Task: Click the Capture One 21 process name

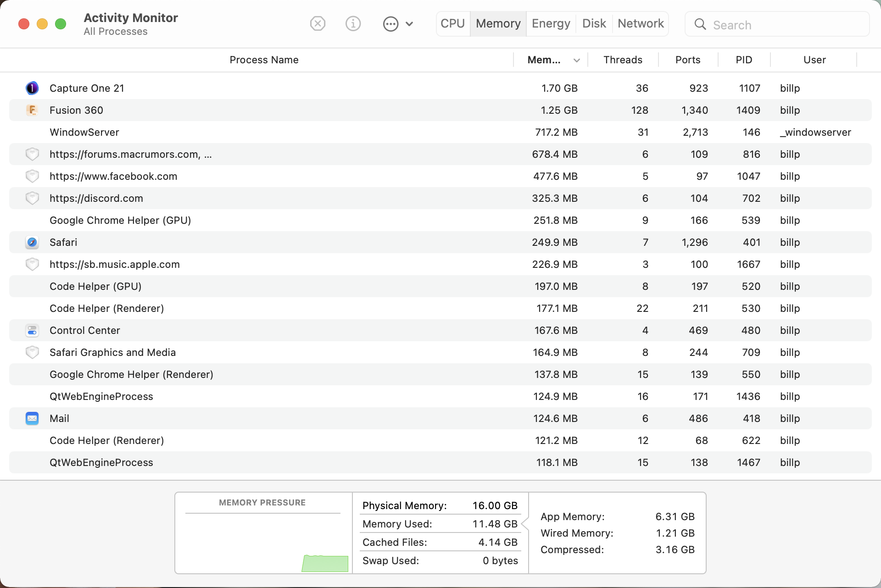Action: (87, 88)
